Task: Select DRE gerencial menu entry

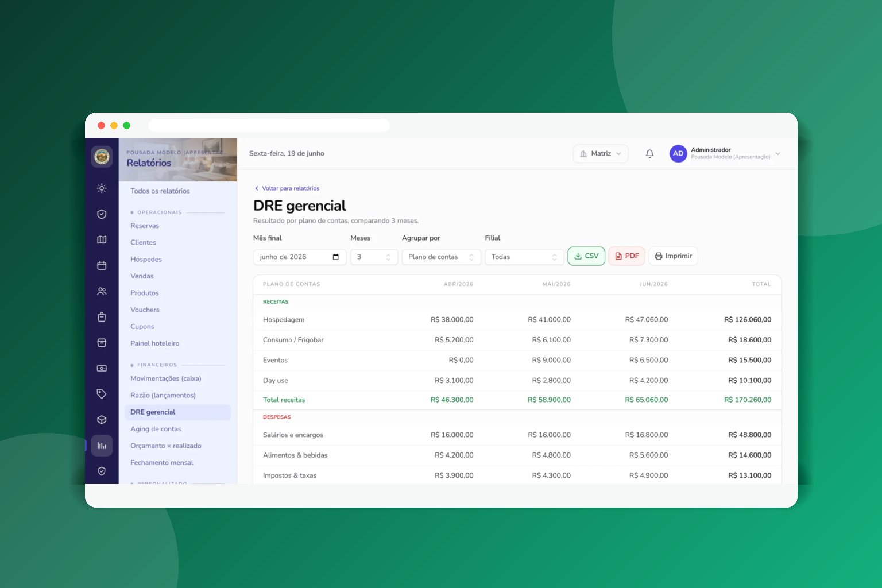Action: 177,412
